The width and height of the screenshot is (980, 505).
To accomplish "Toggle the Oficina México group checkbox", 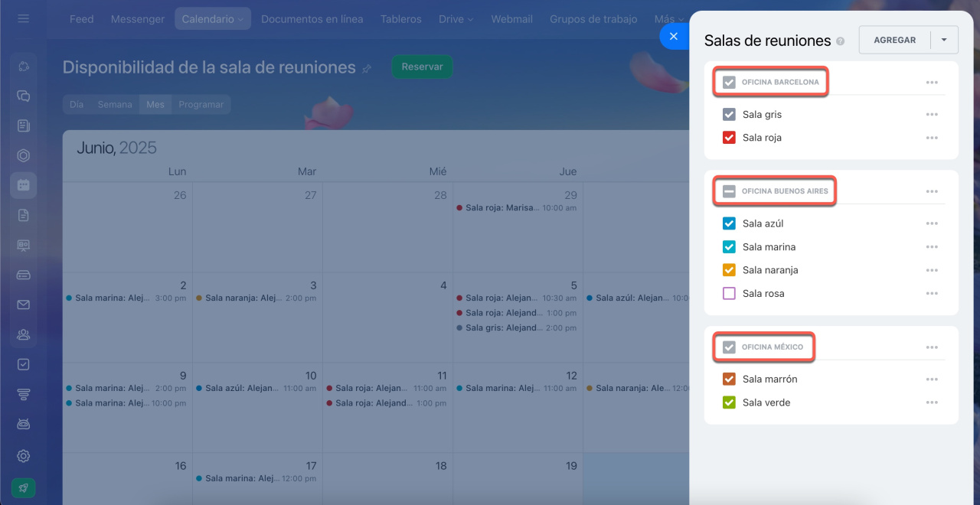I will point(729,347).
